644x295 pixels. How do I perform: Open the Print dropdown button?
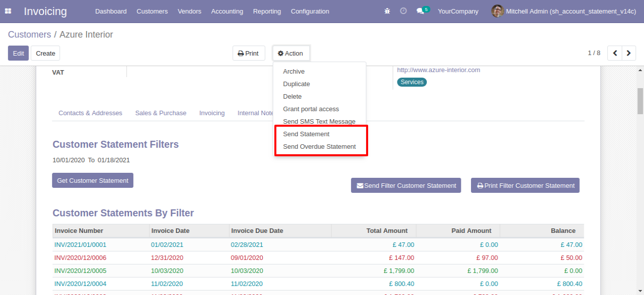click(x=248, y=53)
